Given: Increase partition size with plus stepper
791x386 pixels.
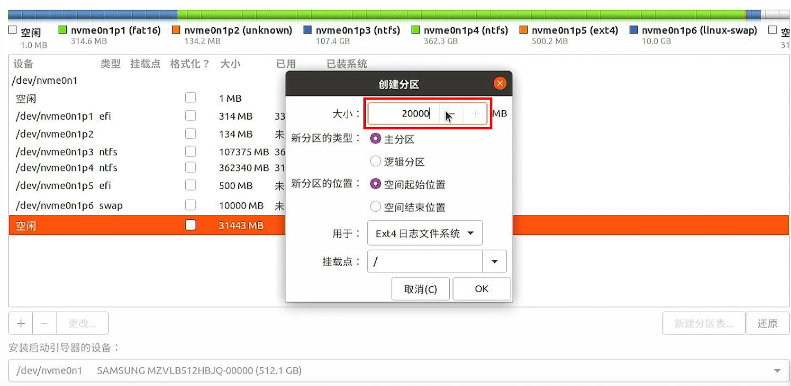Looking at the screenshot, I should click(475, 114).
